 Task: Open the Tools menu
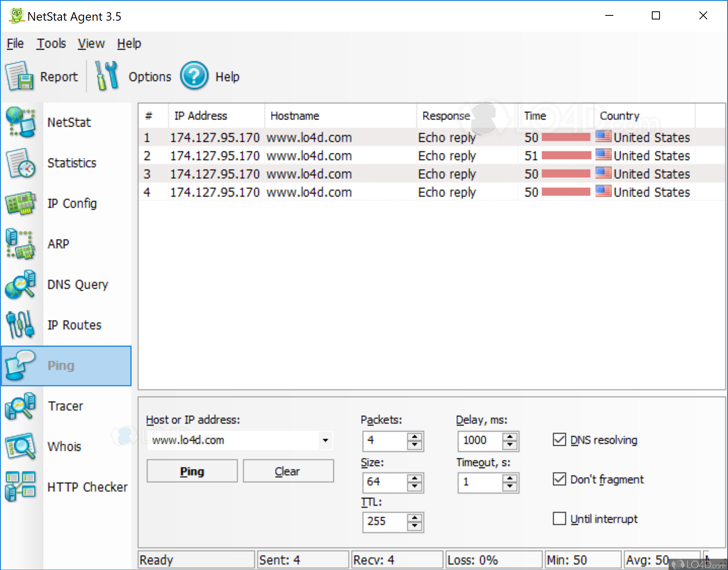coord(51,43)
